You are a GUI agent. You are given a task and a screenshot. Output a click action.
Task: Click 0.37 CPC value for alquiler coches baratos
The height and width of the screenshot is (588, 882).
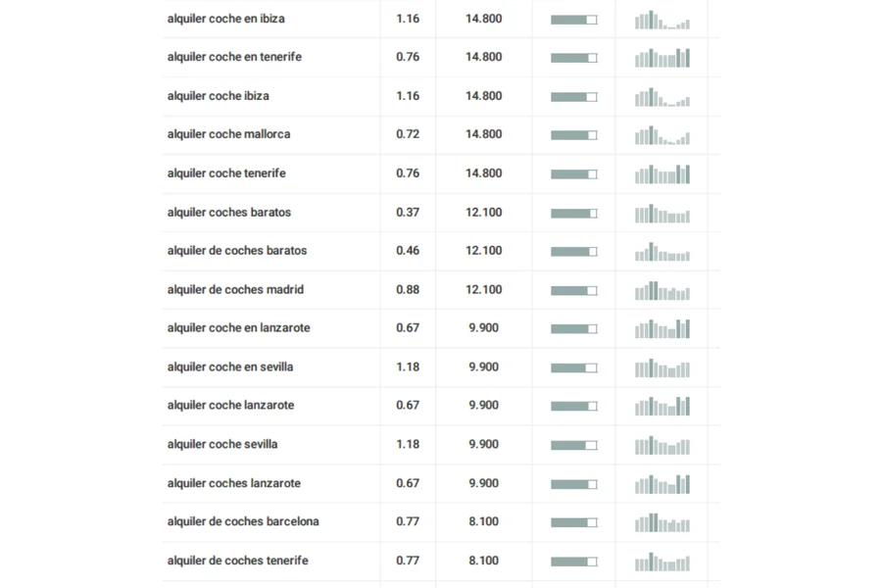click(x=408, y=212)
